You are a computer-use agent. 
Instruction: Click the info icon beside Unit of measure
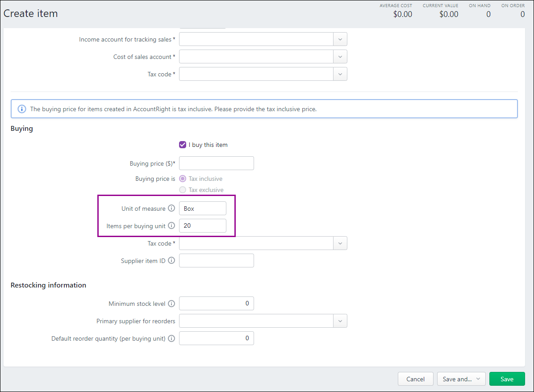coord(171,208)
